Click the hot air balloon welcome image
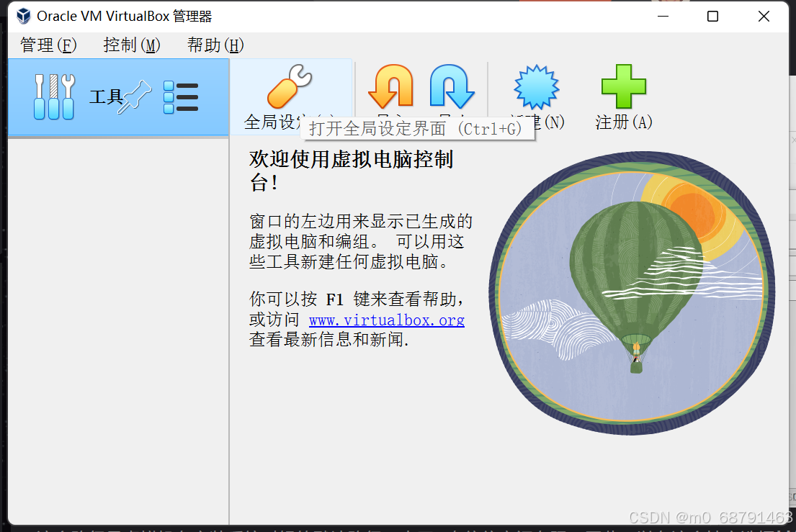The height and width of the screenshot is (532, 796). 632,293
